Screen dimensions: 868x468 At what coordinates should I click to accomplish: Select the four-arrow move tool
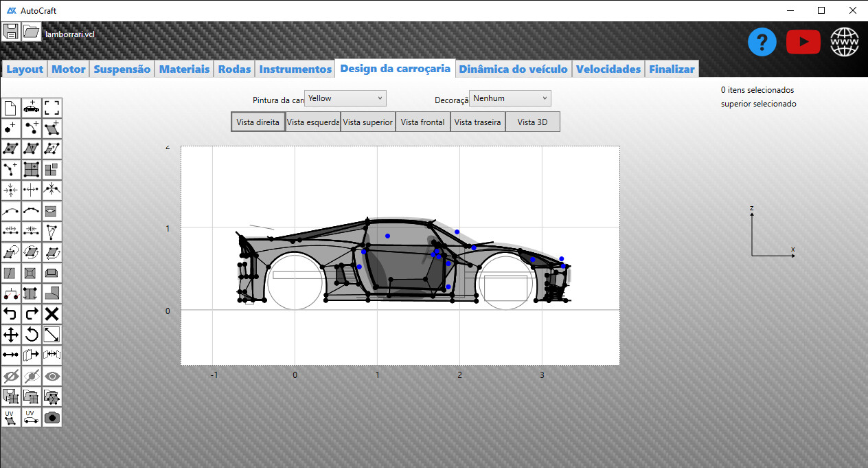[11, 335]
